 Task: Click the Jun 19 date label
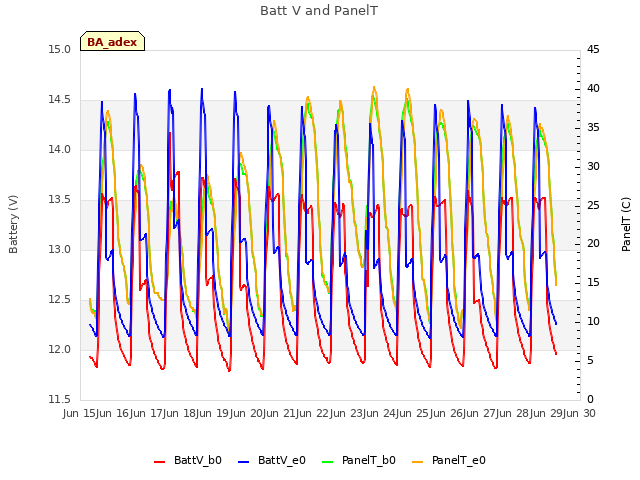click(213, 413)
